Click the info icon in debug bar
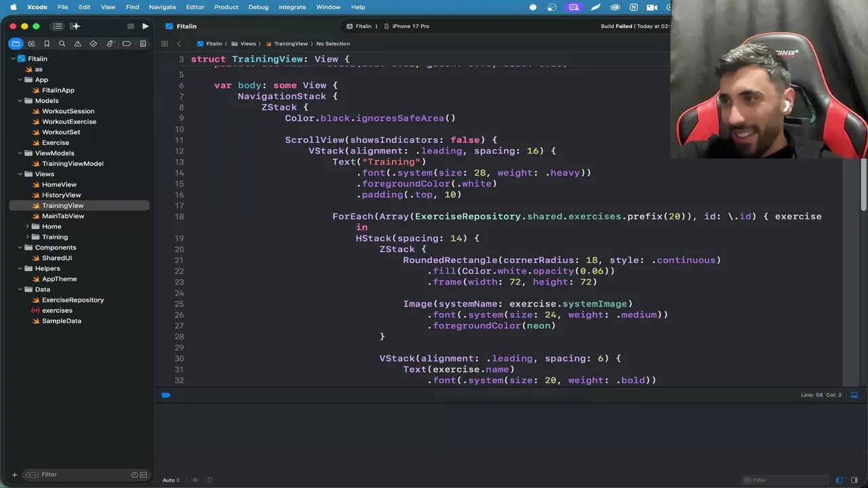 click(x=208, y=480)
